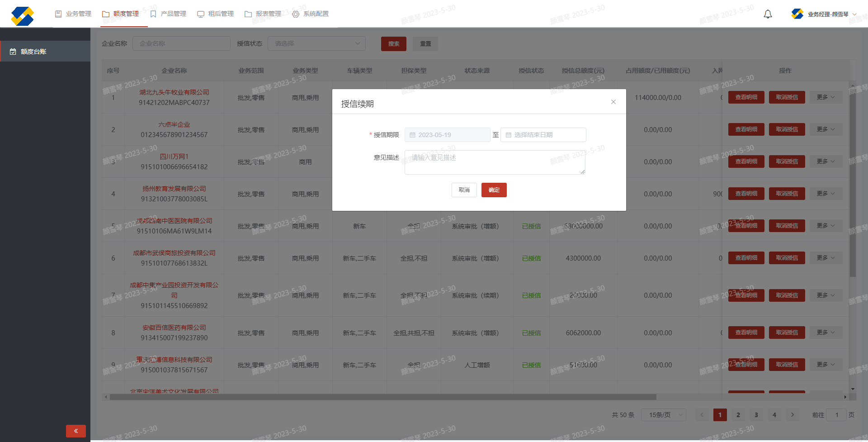Close the 授信续期 dialog with X
The width and height of the screenshot is (868, 442).
(x=613, y=102)
